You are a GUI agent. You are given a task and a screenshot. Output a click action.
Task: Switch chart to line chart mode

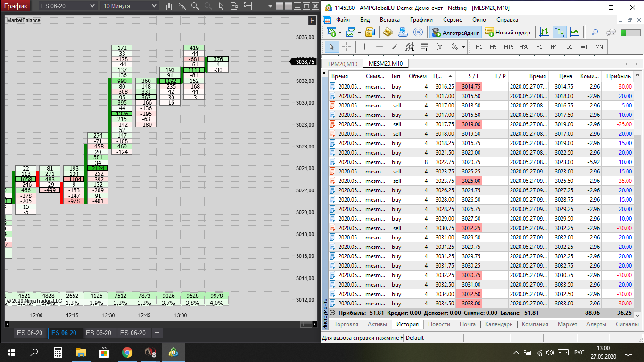[x=575, y=32]
